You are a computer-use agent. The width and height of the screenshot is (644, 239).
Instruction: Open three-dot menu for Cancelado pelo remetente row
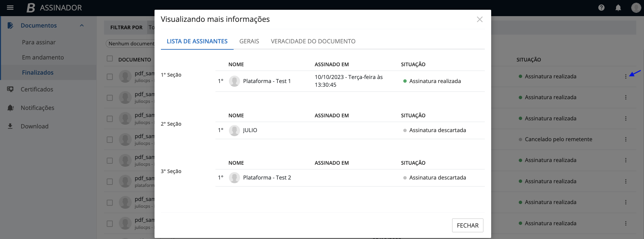626,140
